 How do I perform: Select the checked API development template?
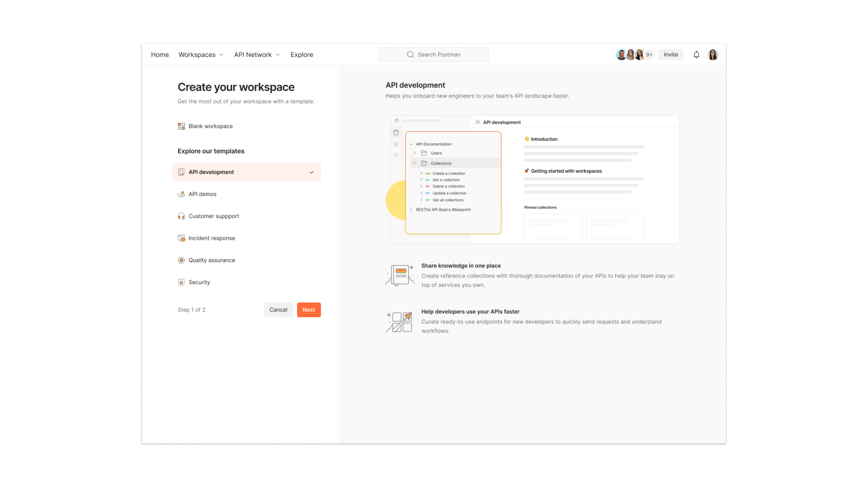coord(246,172)
